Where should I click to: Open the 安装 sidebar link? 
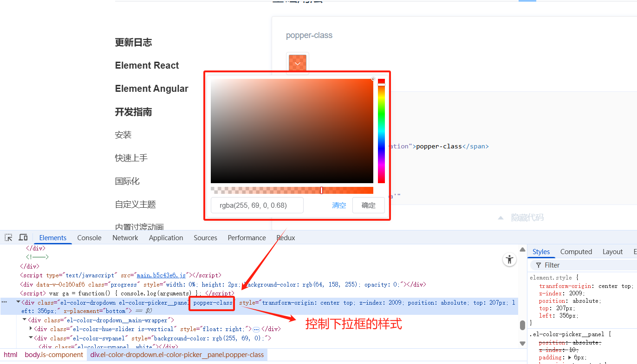tap(123, 135)
